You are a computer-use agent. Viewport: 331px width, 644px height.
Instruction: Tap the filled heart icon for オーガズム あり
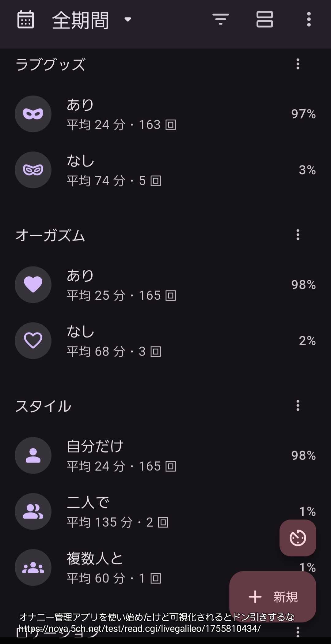pyautogui.click(x=33, y=285)
